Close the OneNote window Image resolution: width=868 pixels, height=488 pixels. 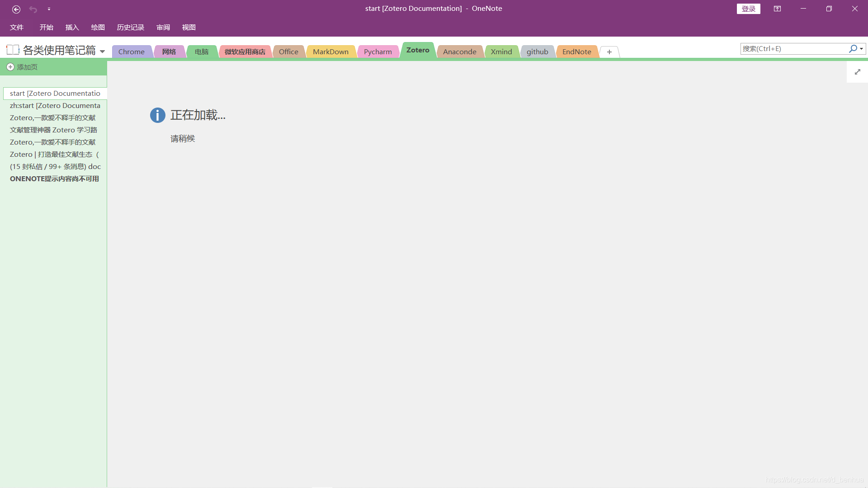point(855,9)
